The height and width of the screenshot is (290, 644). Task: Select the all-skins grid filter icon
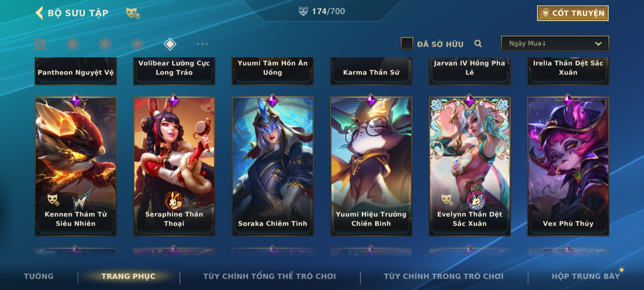(x=40, y=44)
